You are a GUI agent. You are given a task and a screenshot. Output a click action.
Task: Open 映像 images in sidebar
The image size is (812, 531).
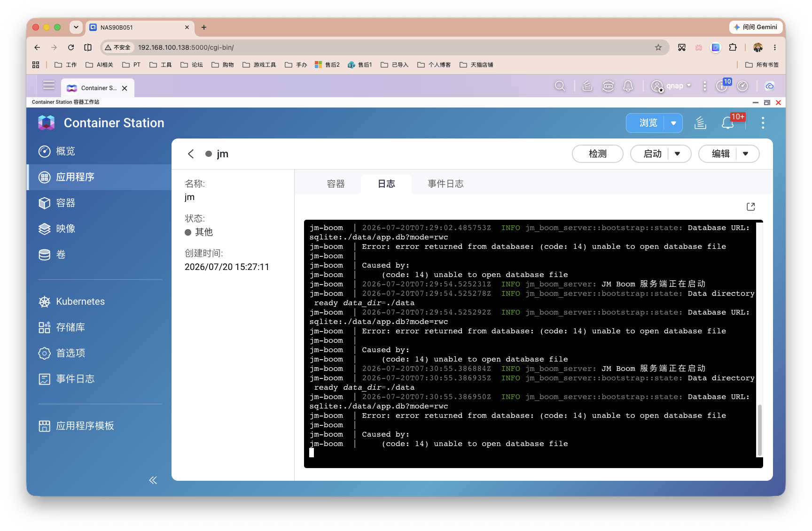click(x=99, y=229)
